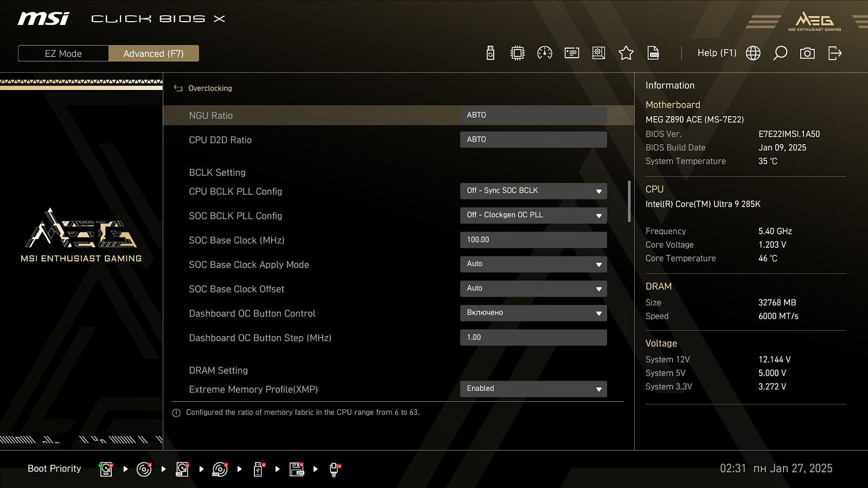The image size is (868, 488).
Task: Click the MEG Z890 ACE motherboard name
Action: coord(694,120)
